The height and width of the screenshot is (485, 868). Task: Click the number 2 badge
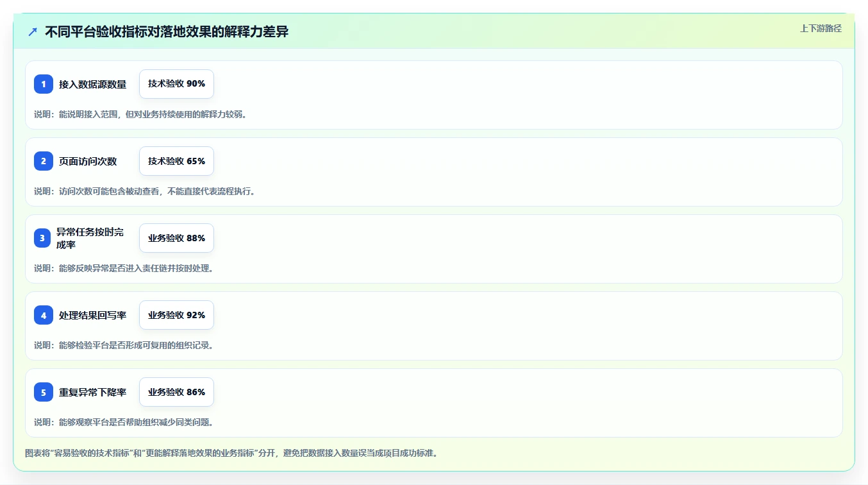[44, 161]
